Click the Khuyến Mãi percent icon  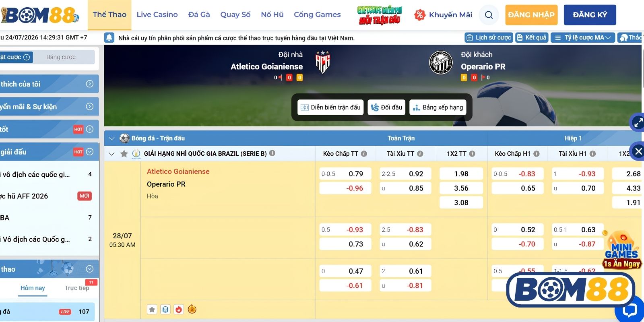tap(420, 15)
